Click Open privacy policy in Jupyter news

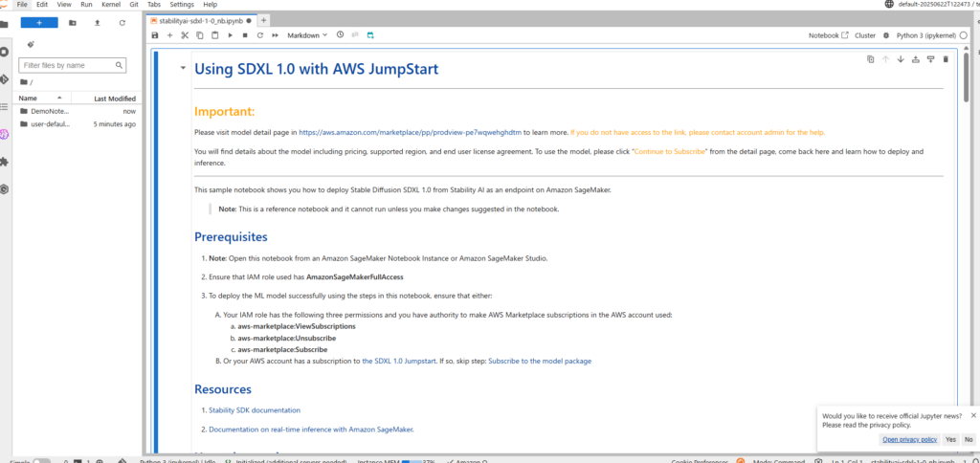coord(909,439)
